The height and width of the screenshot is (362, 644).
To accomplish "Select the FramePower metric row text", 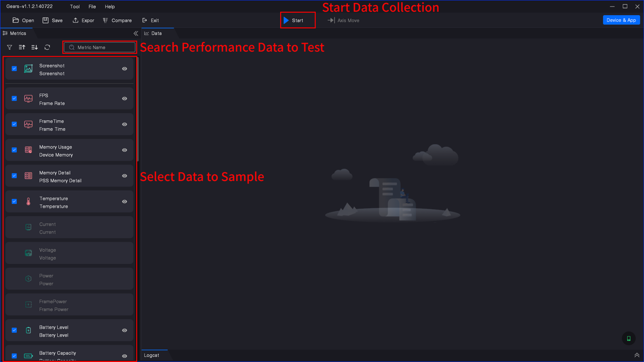I will (54, 305).
